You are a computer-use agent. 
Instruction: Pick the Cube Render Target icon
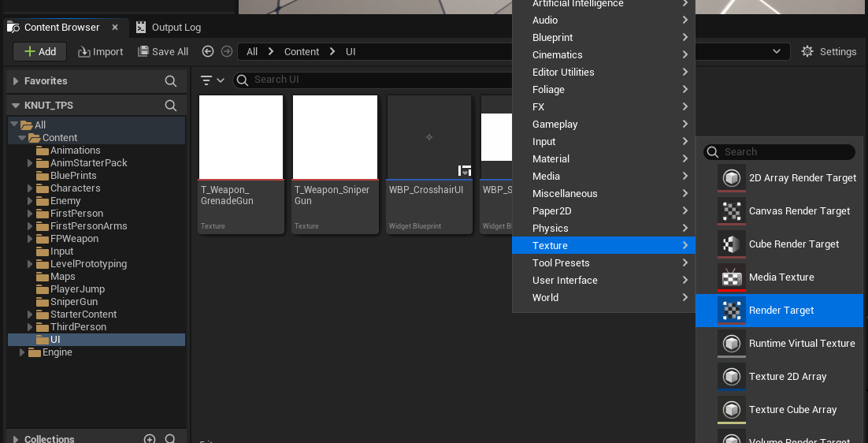[x=731, y=244]
